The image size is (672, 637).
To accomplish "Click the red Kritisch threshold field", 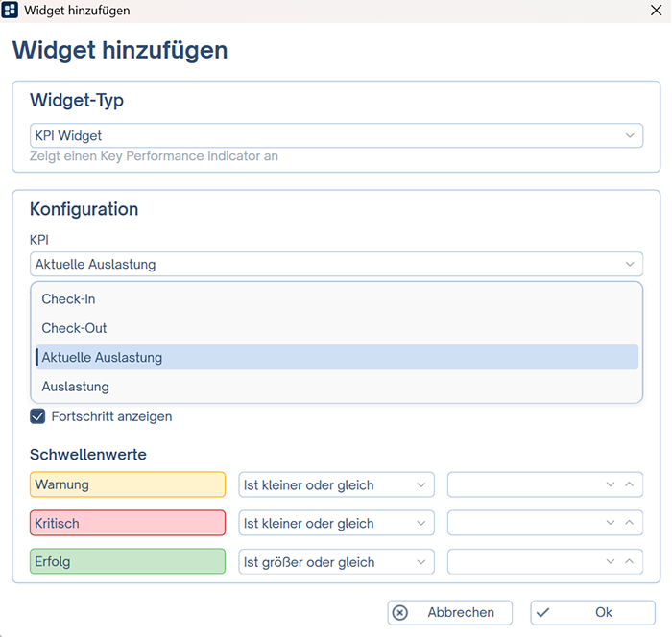I will pyautogui.click(x=128, y=523).
